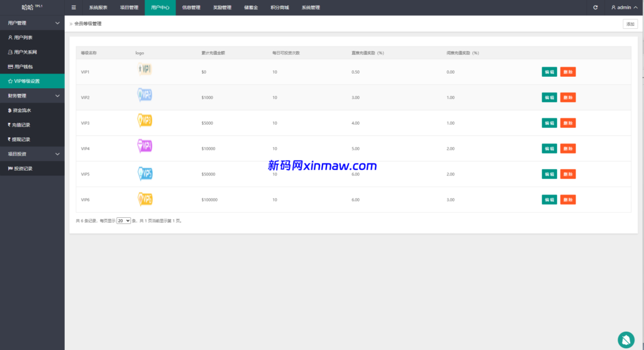The width and height of the screenshot is (644, 350).
Task: Click the VIP6 logo image
Action: click(x=145, y=199)
